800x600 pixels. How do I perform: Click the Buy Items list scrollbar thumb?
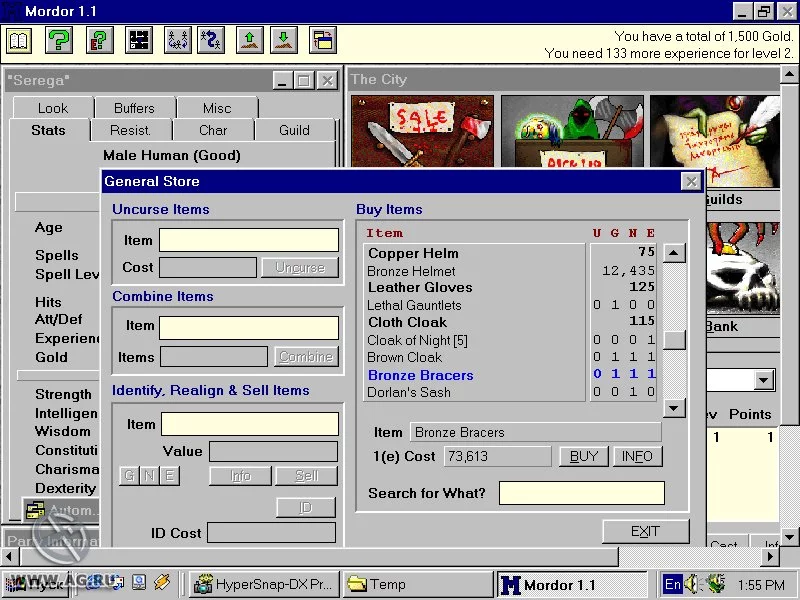click(x=674, y=340)
